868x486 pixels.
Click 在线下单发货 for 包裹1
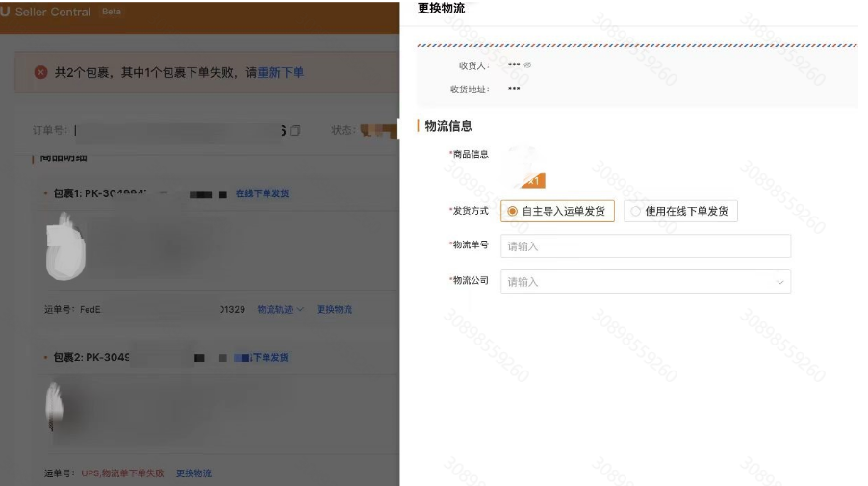[262, 193]
